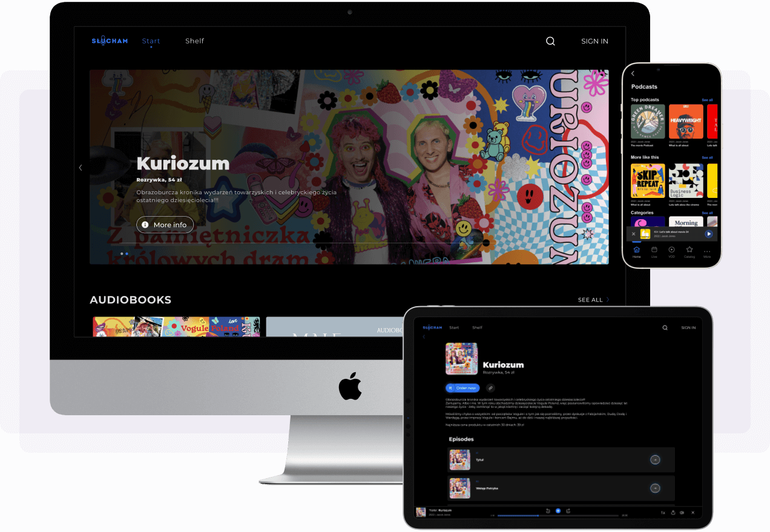
Task: Click the desktop search magnifier icon
Action: [550, 41]
